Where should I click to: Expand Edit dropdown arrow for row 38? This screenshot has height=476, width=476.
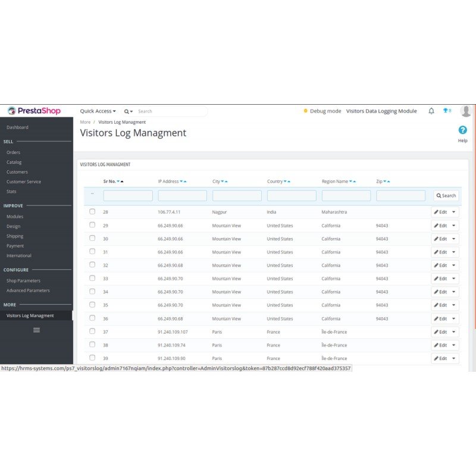coord(454,345)
